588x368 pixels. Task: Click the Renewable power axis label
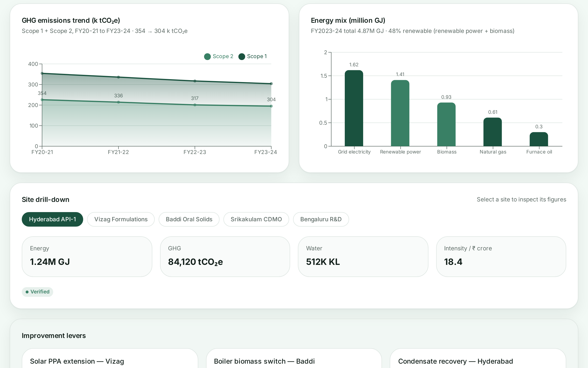click(x=400, y=152)
